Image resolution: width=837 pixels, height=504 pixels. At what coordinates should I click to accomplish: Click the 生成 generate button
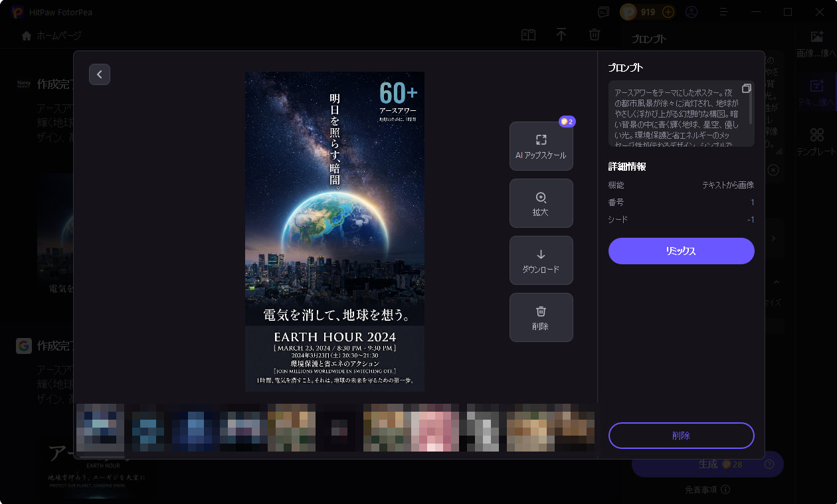tap(707, 464)
